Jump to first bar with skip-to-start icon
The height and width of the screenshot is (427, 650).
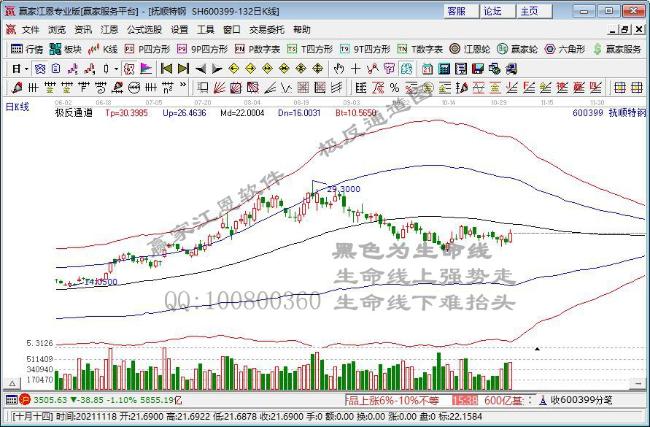(166, 68)
